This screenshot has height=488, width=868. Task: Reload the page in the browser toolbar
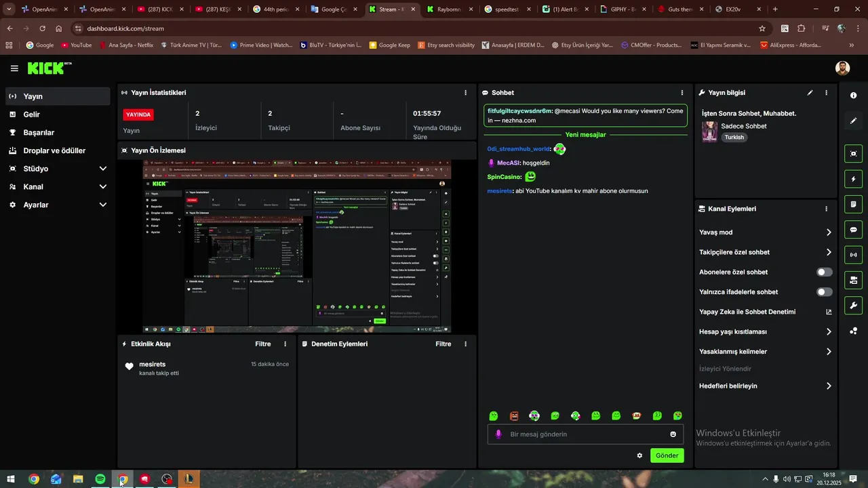click(42, 28)
